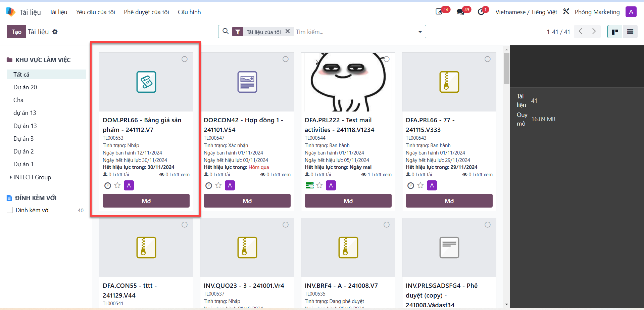Click the Odoo app logo in top left
The height and width of the screenshot is (310, 644).
point(11,12)
